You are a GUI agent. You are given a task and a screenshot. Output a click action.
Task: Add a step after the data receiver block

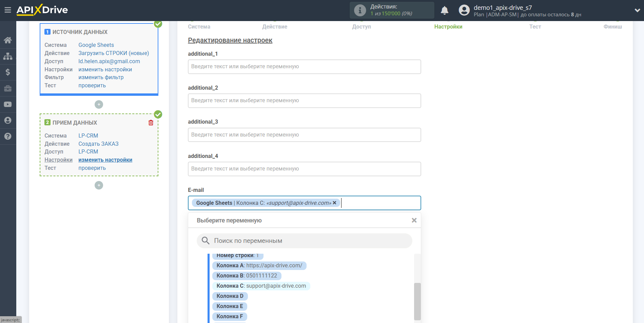click(99, 185)
